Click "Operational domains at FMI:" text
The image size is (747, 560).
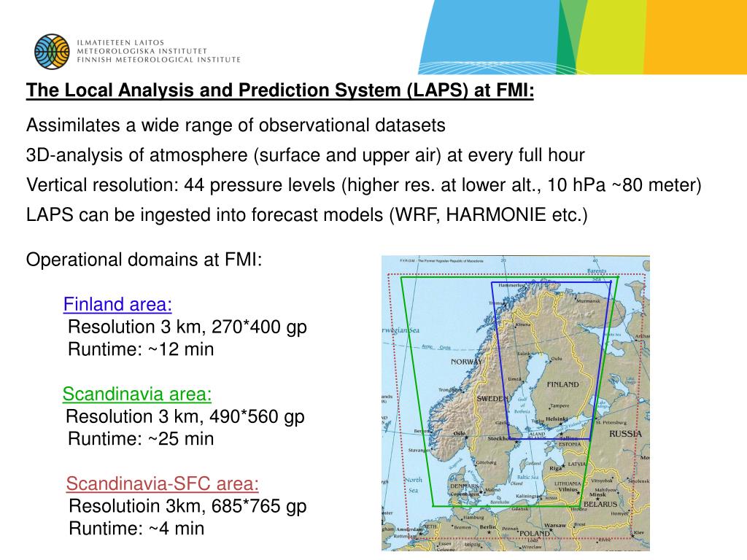pos(144,260)
